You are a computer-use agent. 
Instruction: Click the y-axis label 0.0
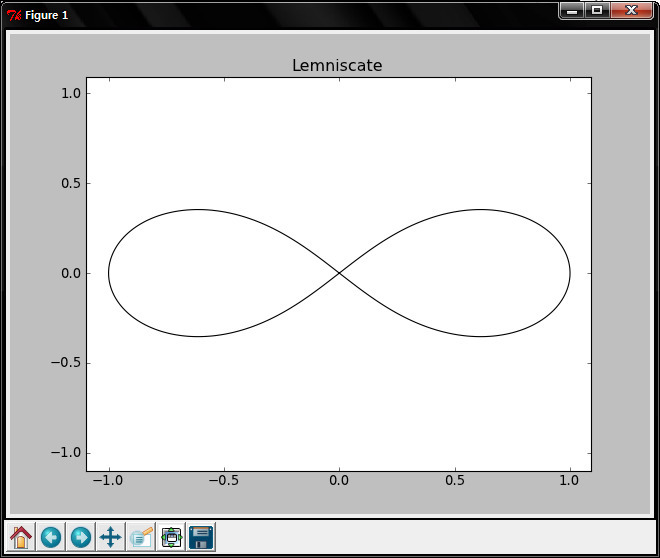tap(71, 274)
